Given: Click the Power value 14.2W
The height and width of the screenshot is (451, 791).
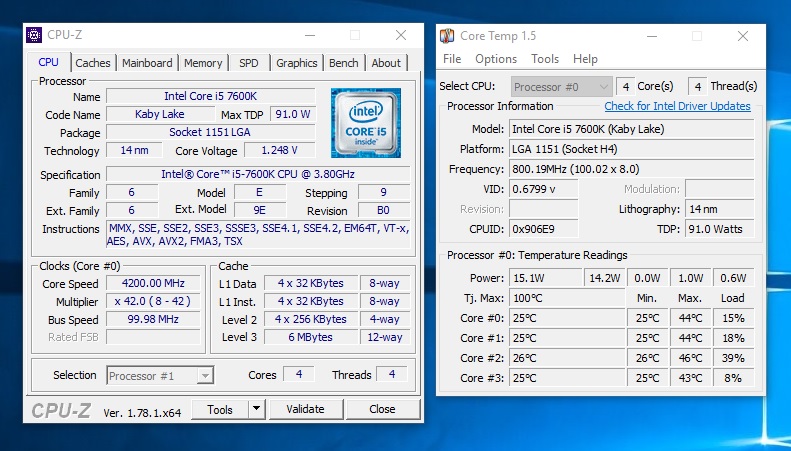Looking at the screenshot, I should pyautogui.click(x=604, y=278).
